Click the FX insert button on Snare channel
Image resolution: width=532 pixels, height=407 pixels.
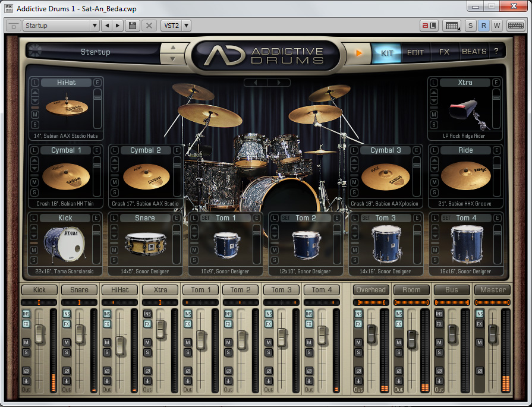(67, 324)
